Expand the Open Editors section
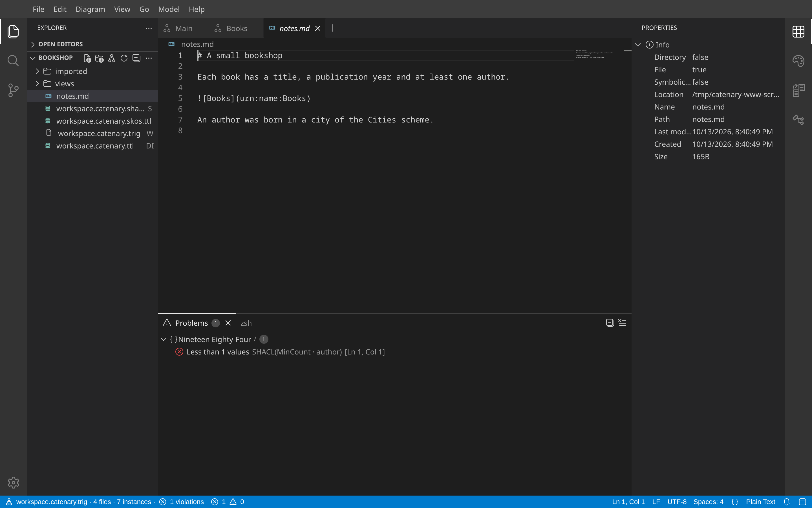This screenshot has height=508, width=812. pos(92,44)
